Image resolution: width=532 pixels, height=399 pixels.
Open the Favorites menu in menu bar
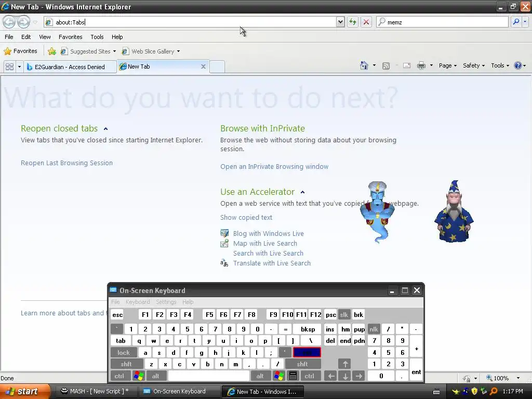[71, 37]
